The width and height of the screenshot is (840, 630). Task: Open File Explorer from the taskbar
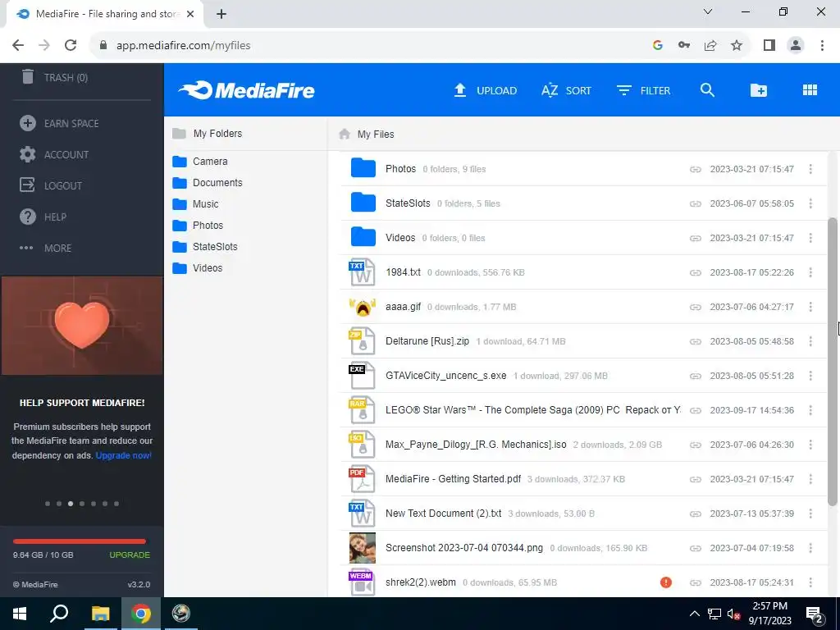100,614
